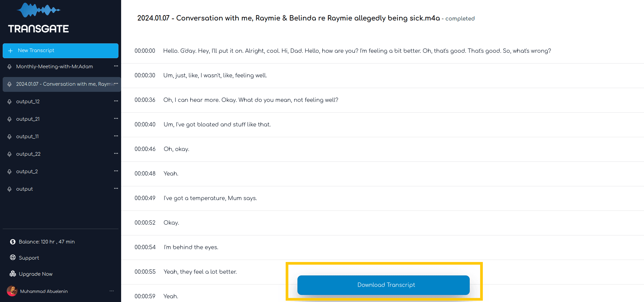Open Muhammad Abuelenin account name
The width and height of the screenshot is (644, 302).
pyautogui.click(x=44, y=291)
